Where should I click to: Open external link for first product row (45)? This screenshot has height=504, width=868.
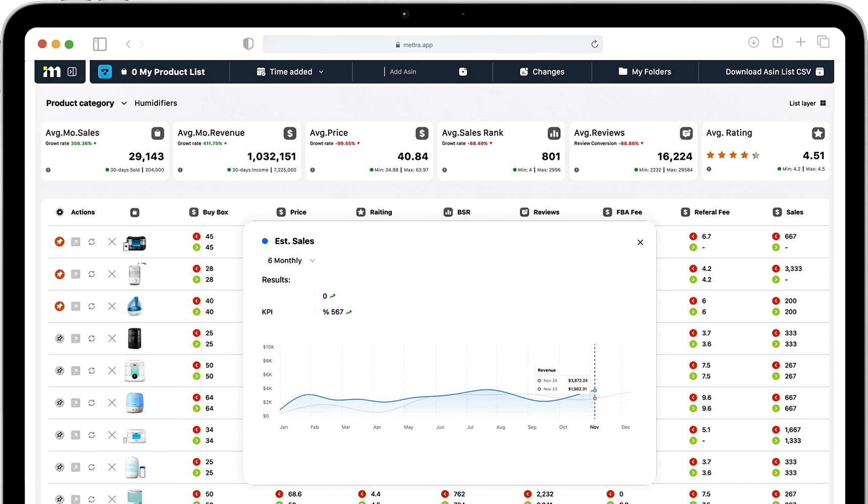75,242
